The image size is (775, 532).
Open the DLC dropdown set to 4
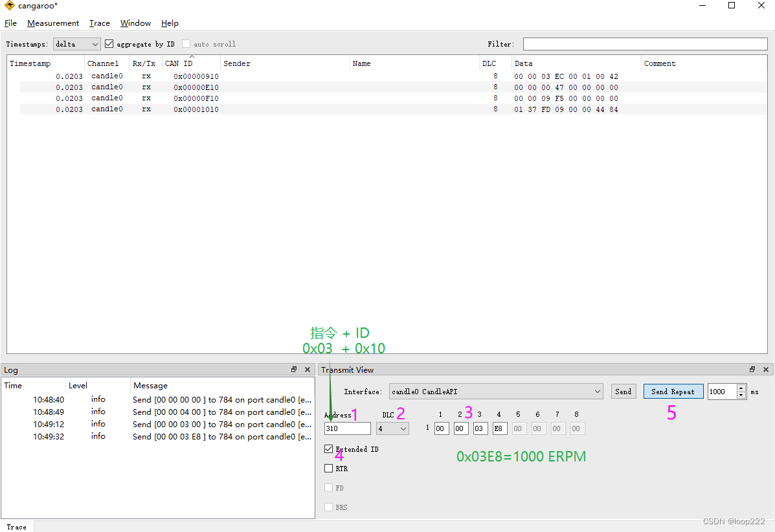click(x=392, y=428)
